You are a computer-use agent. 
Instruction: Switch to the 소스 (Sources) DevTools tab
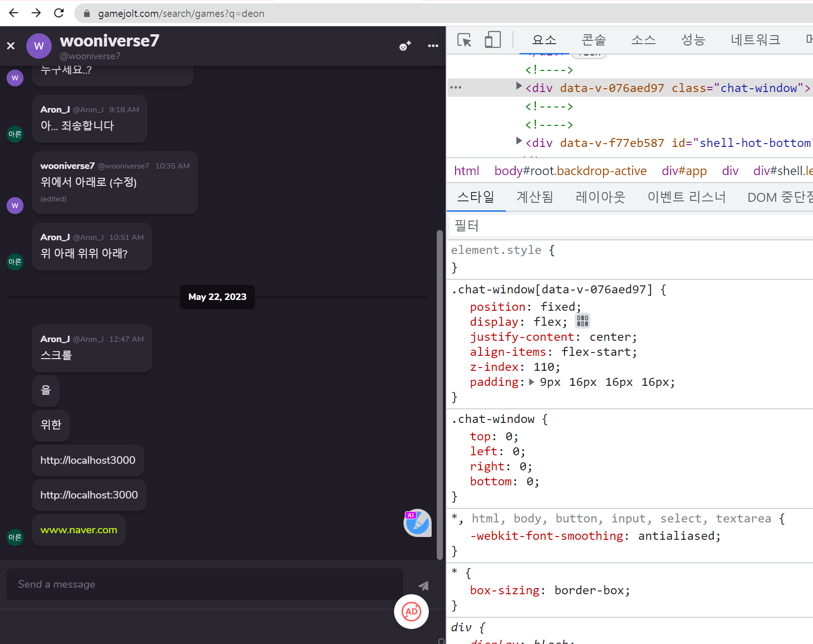[643, 40]
